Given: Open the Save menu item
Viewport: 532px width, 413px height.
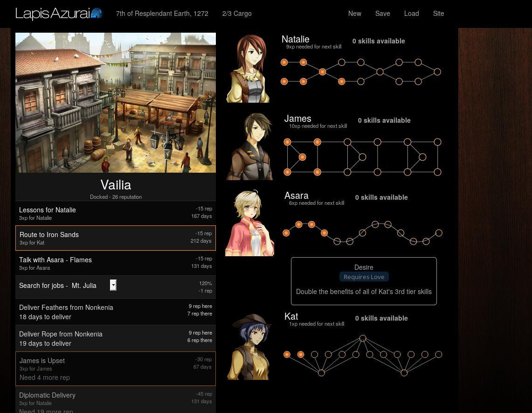Looking at the screenshot, I should [382, 14].
